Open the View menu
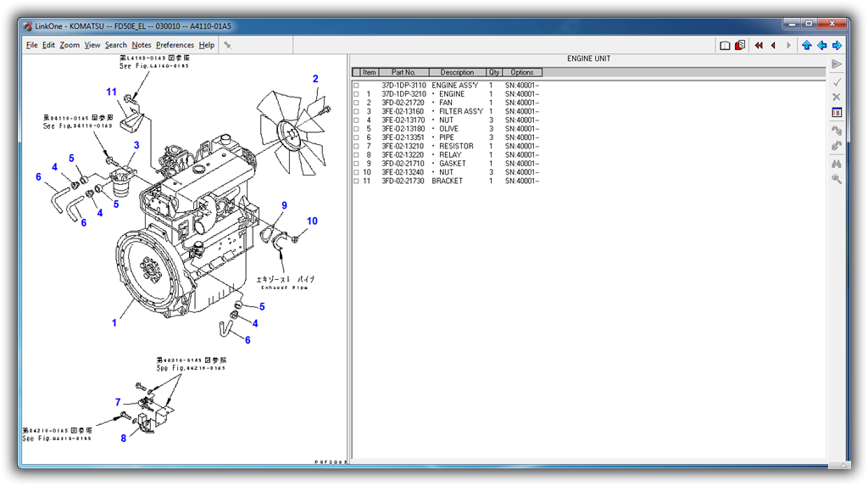The image size is (868, 486). point(92,46)
